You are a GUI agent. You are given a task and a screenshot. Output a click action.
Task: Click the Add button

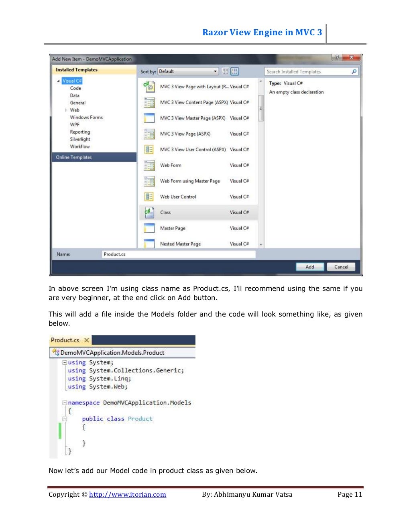coord(310,267)
